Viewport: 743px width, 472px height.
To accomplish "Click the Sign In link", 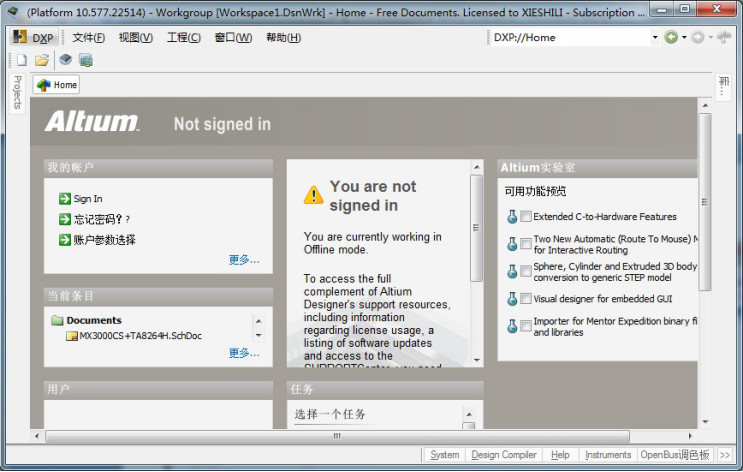I will tap(88, 199).
